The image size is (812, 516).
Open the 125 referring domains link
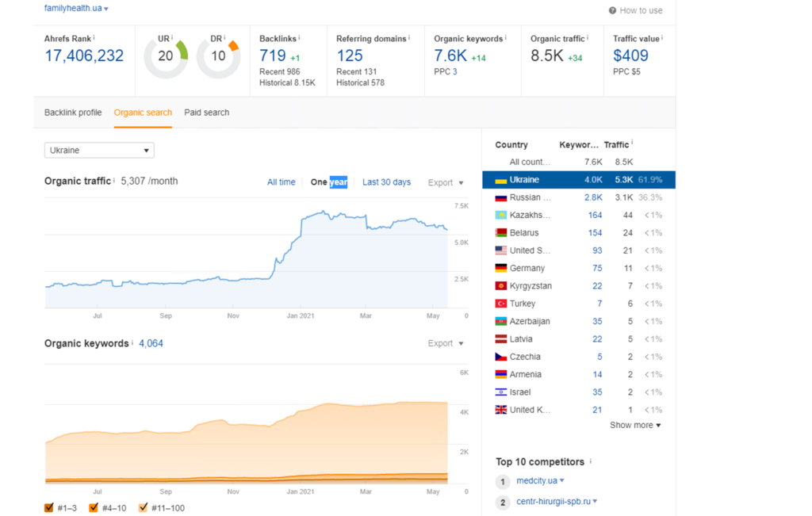(350, 55)
